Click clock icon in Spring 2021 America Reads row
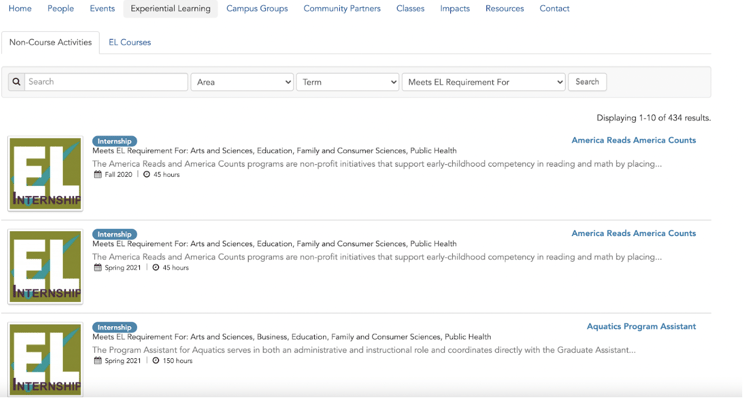747x399 pixels. tap(156, 268)
